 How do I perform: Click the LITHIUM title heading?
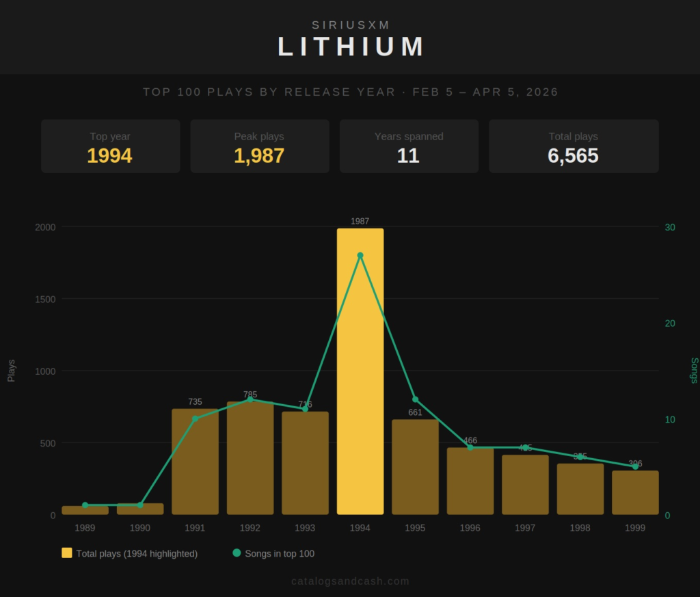pyautogui.click(x=351, y=47)
